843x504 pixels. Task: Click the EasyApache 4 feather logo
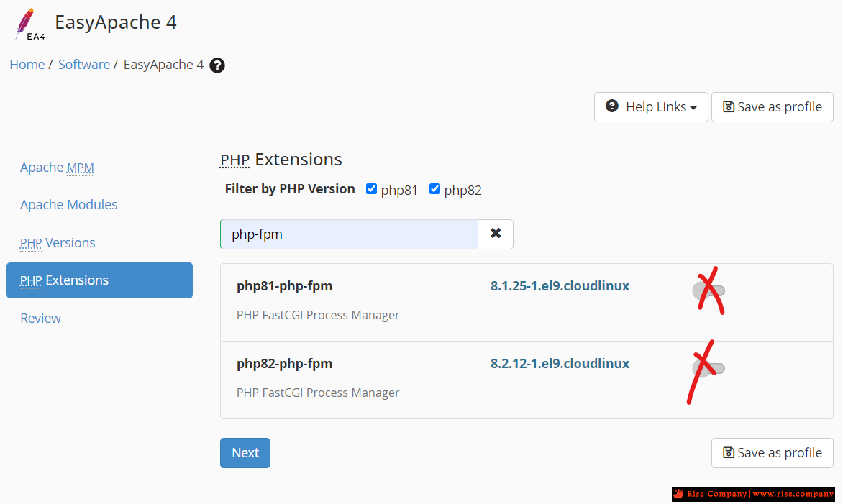29,24
